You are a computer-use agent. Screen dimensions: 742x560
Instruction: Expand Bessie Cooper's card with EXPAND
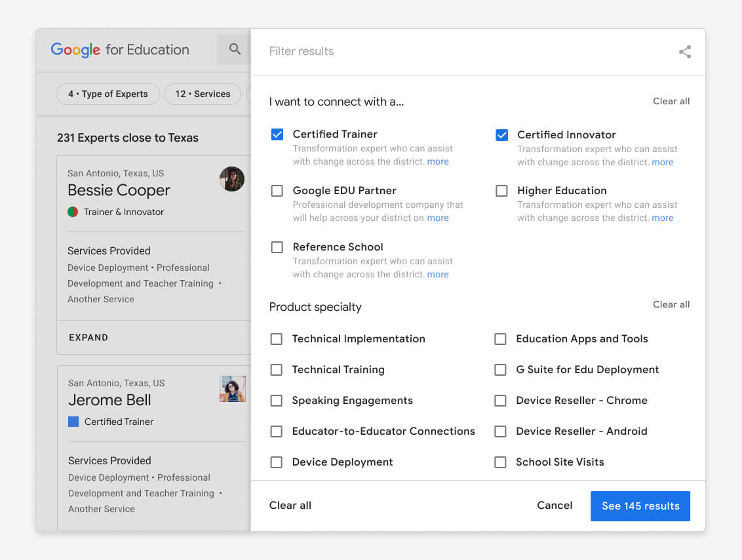click(88, 338)
